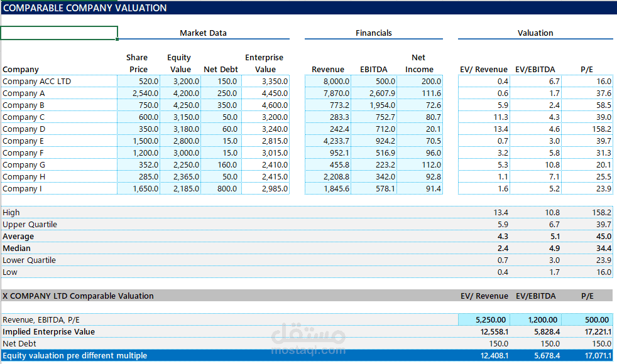Select median EV/EBITDA value 4.9

click(x=554, y=249)
